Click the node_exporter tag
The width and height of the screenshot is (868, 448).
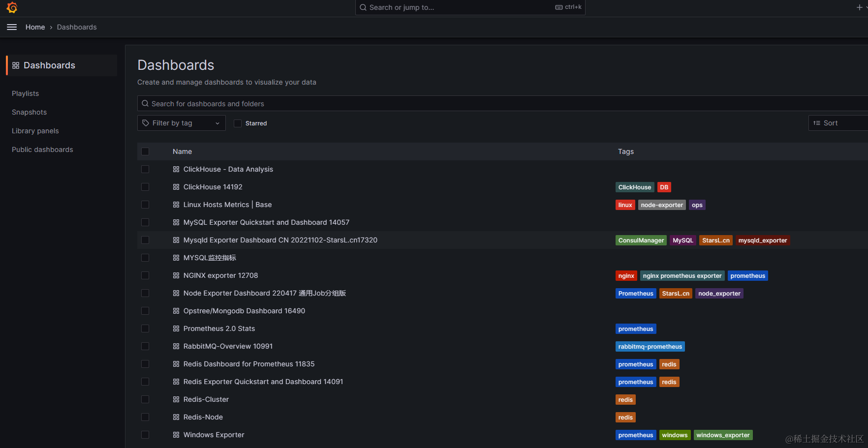pyautogui.click(x=719, y=294)
